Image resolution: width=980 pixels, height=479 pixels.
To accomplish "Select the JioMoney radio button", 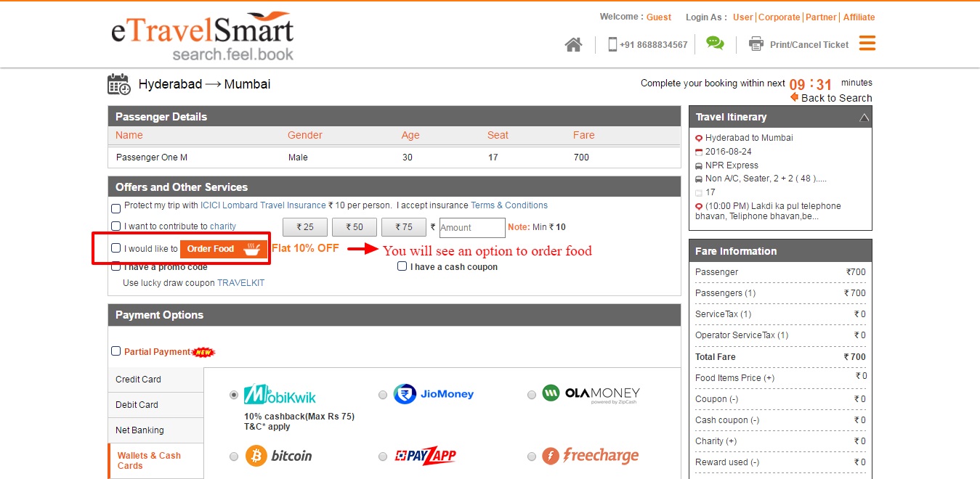I will point(383,395).
